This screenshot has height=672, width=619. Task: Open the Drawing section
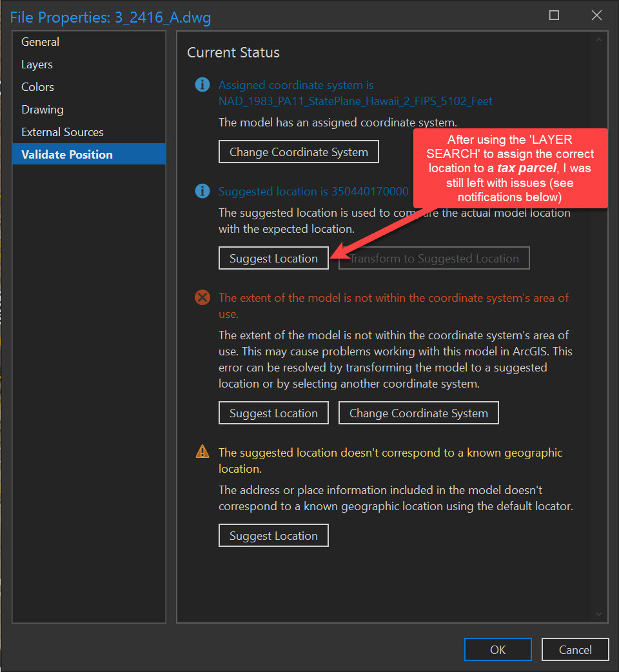42,109
